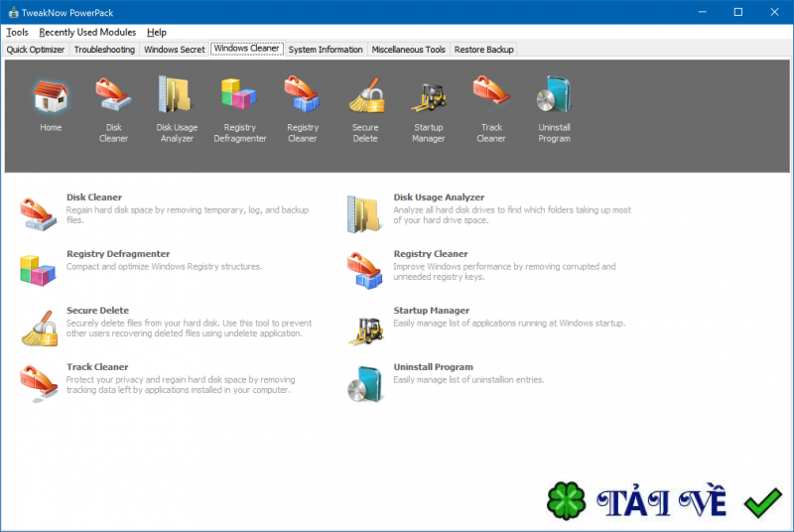Click the Registry Defragmenter heading link
The height and width of the screenshot is (532, 794).
pos(118,254)
